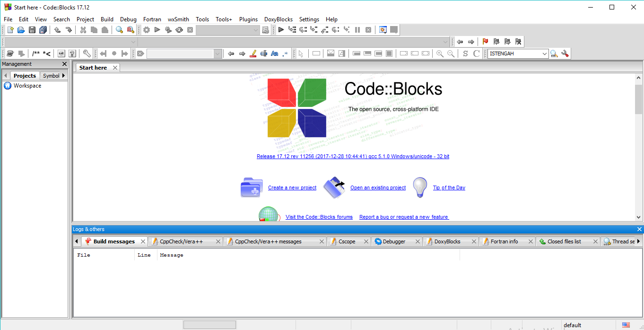The height and width of the screenshot is (330, 644).
Task: Expand the ISTENGAH incremental search dropdown
Action: point(546,54)
